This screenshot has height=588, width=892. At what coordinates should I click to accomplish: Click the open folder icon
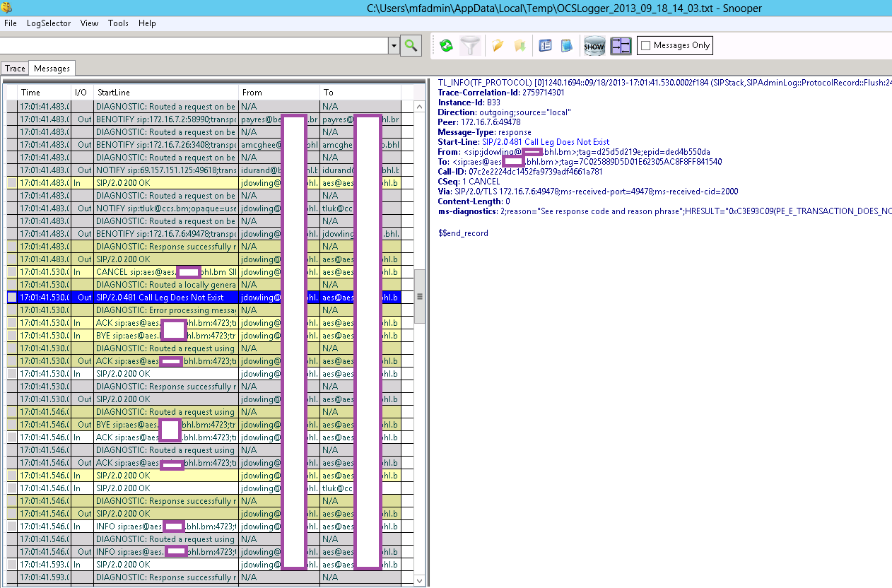pyautogui.click(x=498, y=46)
